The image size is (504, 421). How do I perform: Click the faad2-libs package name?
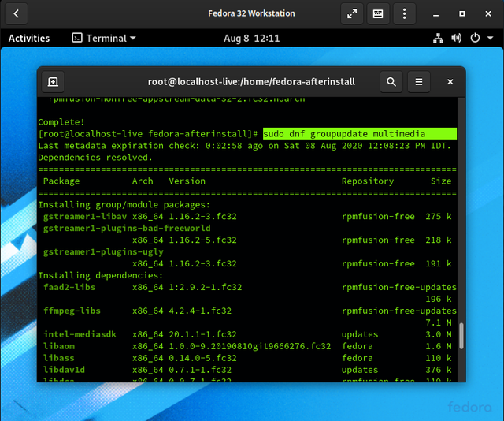pyautogui.click(x=69, y=287)
